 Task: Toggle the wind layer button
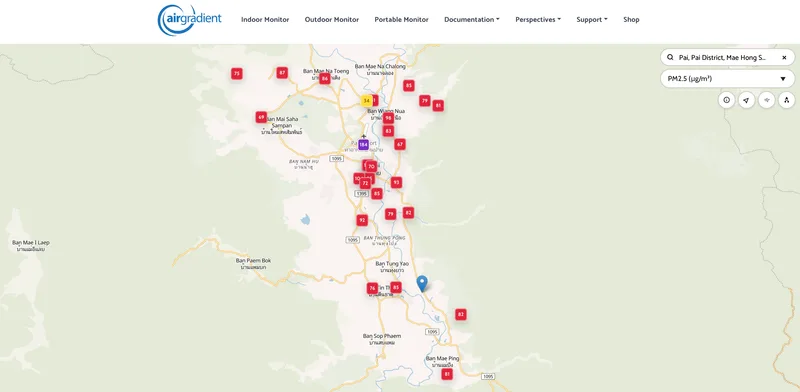tap(766, 100)
